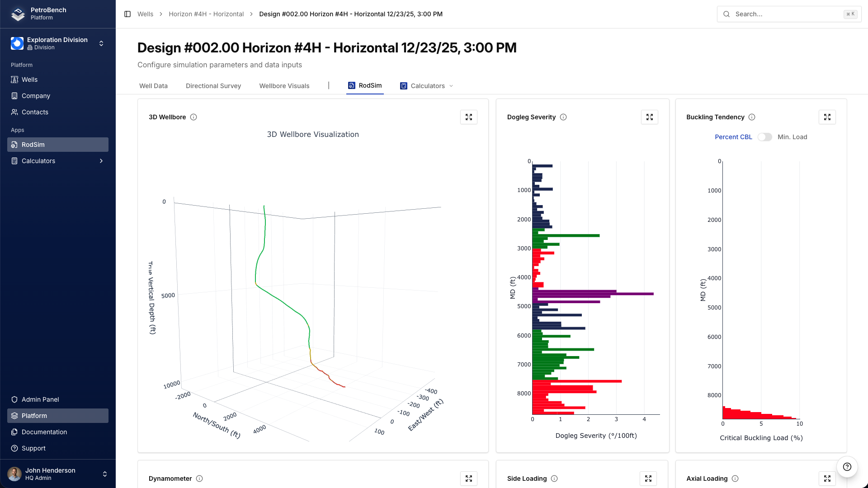Expand the Side Loading chart fullscreen
The image size is (868, 488).
click(648, 479)
